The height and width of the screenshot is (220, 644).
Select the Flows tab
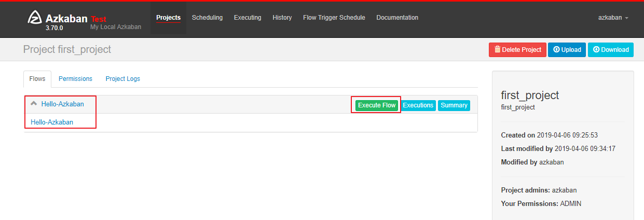tap(37, 79)
